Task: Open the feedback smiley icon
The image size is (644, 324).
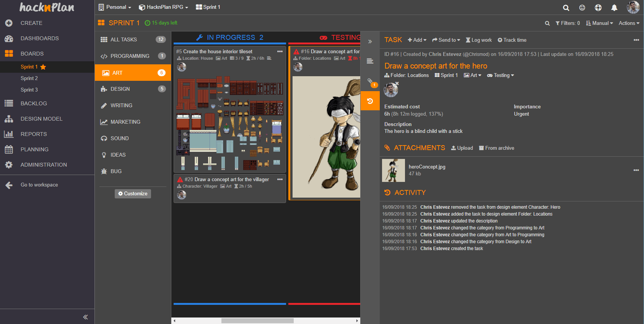Action: [582, 8]
